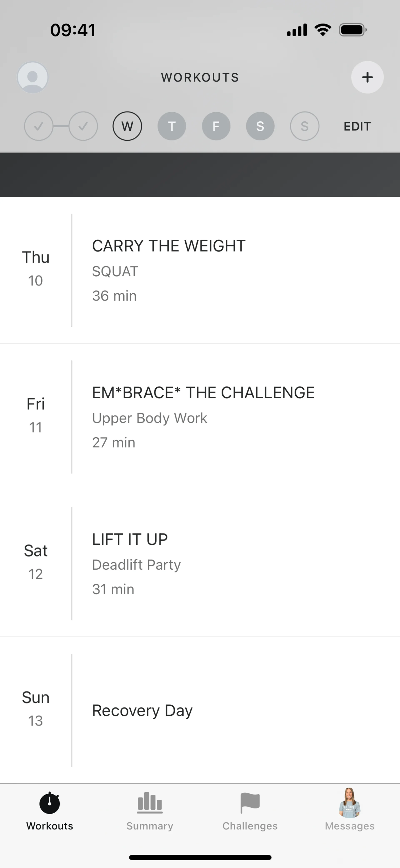Image resolution: width=400 pixels, height=868 pixels.
Task: Select the first completed day checkmark
Action: click(x=39, y=126)
